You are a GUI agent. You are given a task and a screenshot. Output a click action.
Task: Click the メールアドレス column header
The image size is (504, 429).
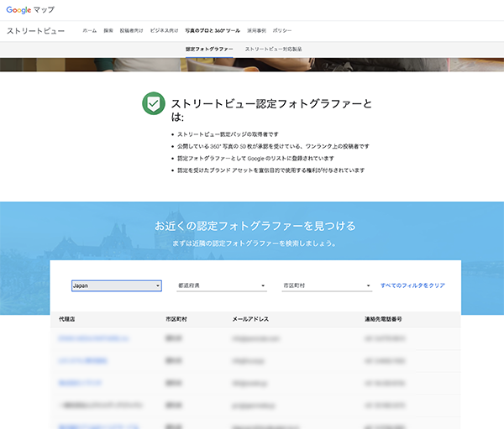(250, 319)
